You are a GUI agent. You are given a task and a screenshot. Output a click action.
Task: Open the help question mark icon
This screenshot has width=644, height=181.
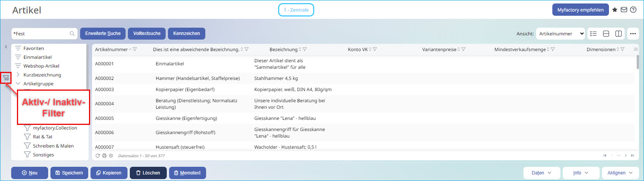pos(633,10)
